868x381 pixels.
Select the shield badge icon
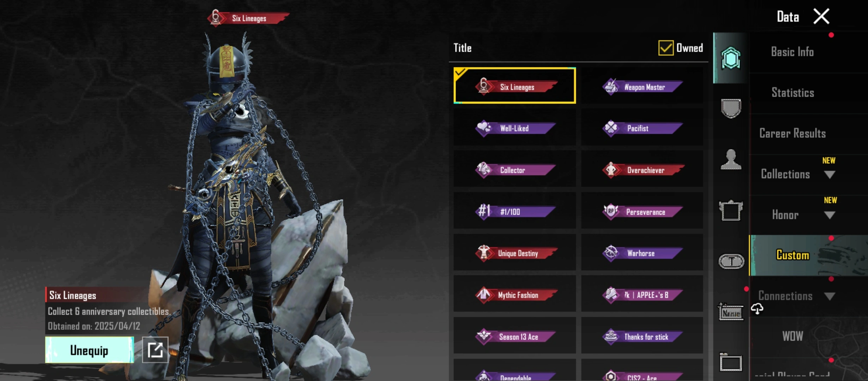click(x=730, y=108)
